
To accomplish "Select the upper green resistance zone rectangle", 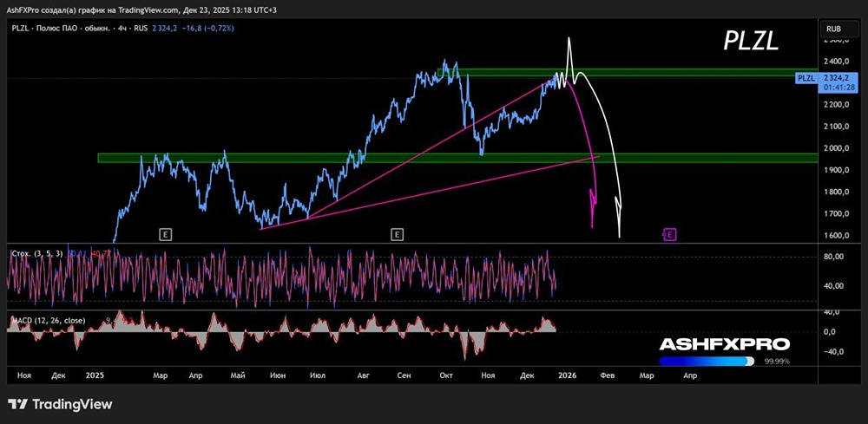I will click(x=627, y=73).
